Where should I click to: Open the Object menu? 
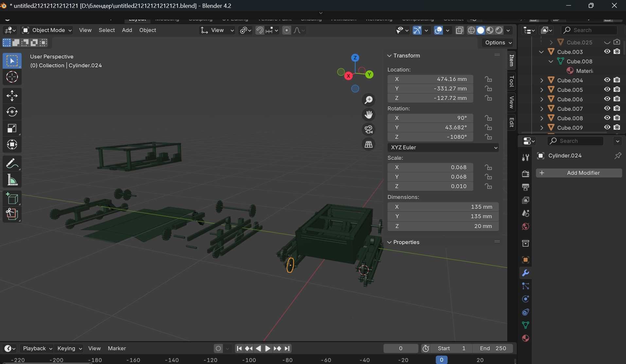tap(148, 30)
